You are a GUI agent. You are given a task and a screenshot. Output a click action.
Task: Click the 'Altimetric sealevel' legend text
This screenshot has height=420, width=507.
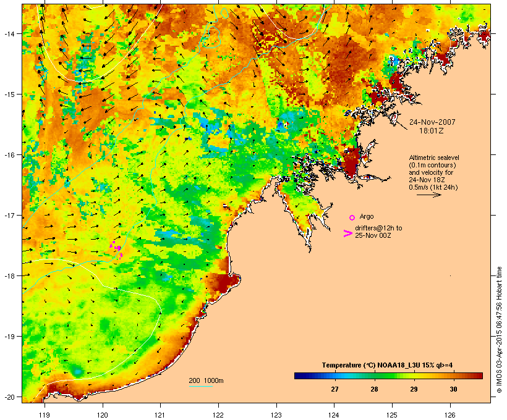pyautogui.click(x=434, y=157)
